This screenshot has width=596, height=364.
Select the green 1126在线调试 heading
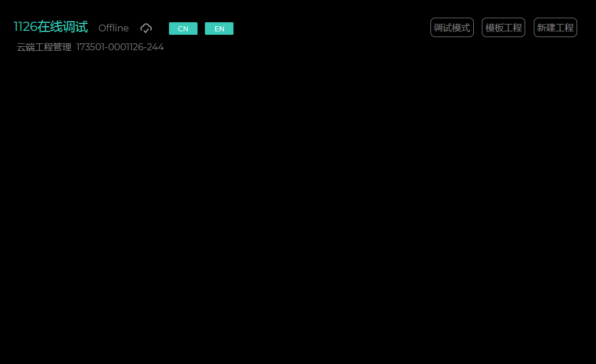coord(51,27)
